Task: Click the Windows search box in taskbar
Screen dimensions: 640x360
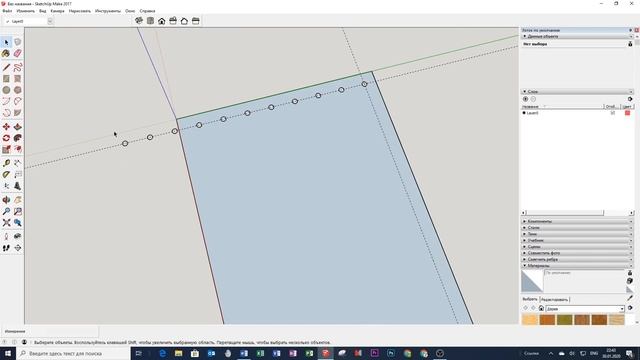Action: pos(73,353)
